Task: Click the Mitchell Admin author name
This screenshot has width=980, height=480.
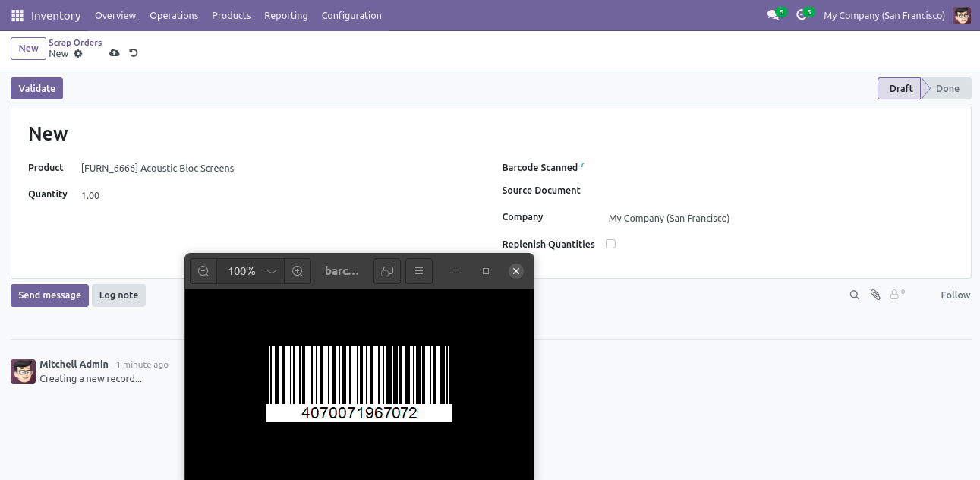Action: (74, 364)
